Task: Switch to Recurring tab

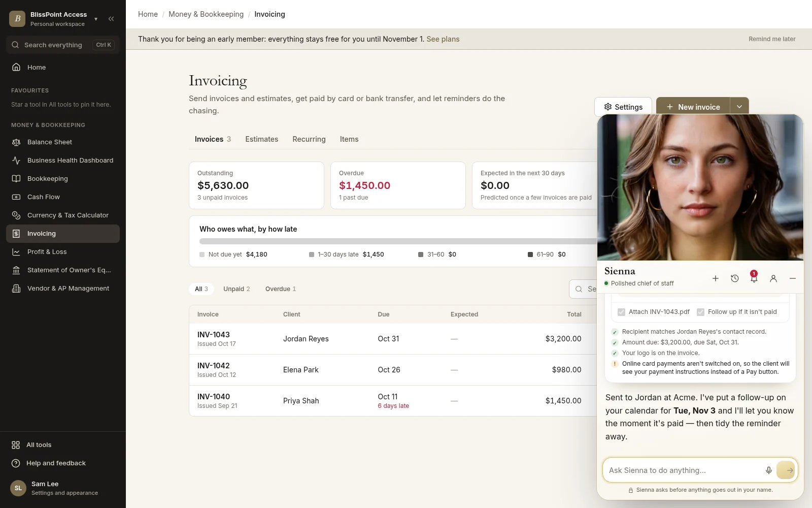Action: (x=309, y=139)
